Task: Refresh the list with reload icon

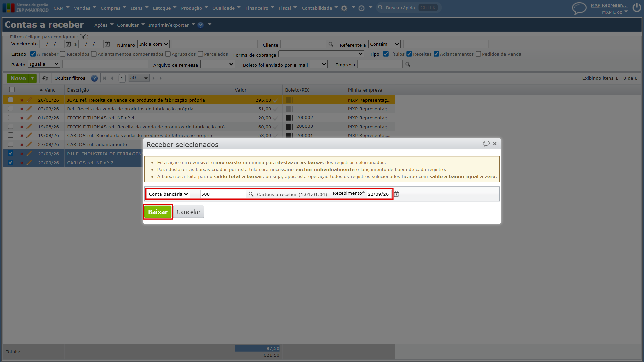Action: pyautogui.click(x=45, y=78)
